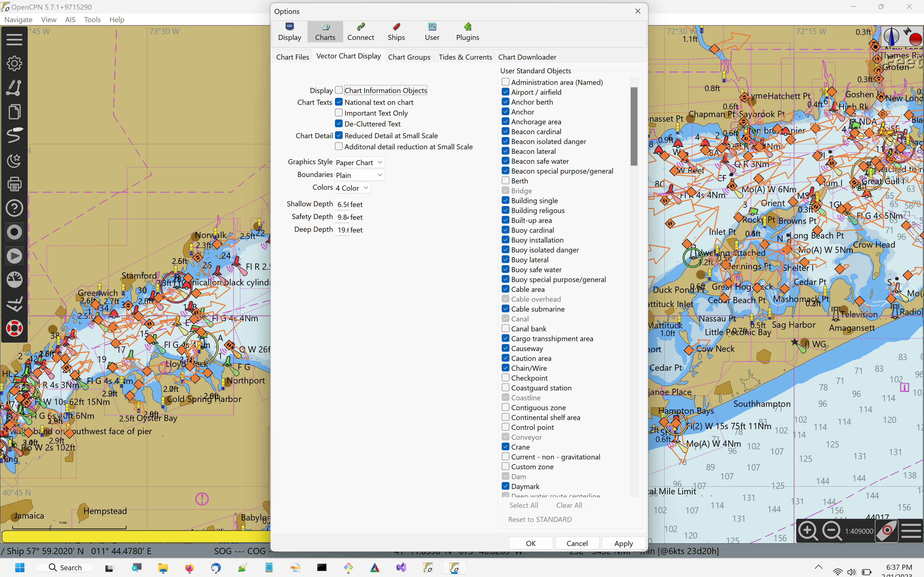The width and height of the screenshot is (924, 577).
Task: Uncheck National text on chart
Action: (x=339, y=101)
